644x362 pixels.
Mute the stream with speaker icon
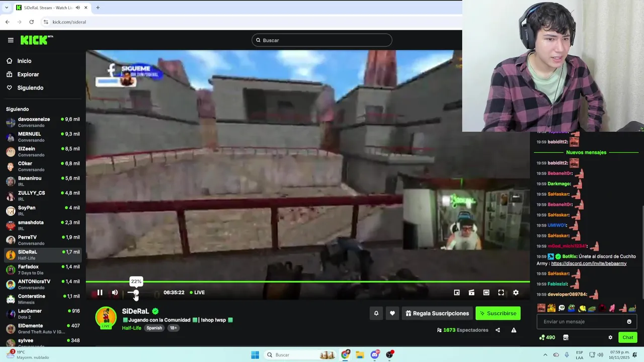click(115, 293)
